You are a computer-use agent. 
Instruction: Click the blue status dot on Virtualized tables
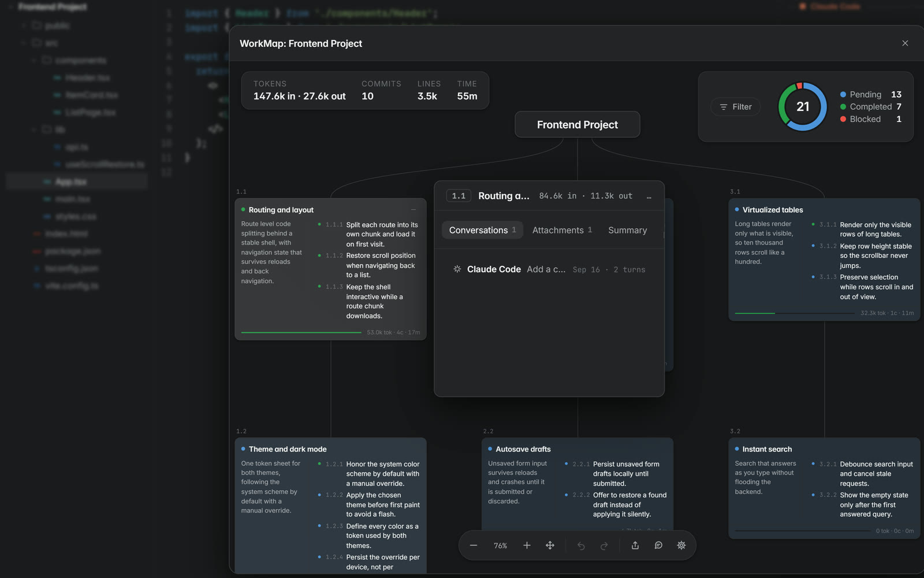(737, 210)
